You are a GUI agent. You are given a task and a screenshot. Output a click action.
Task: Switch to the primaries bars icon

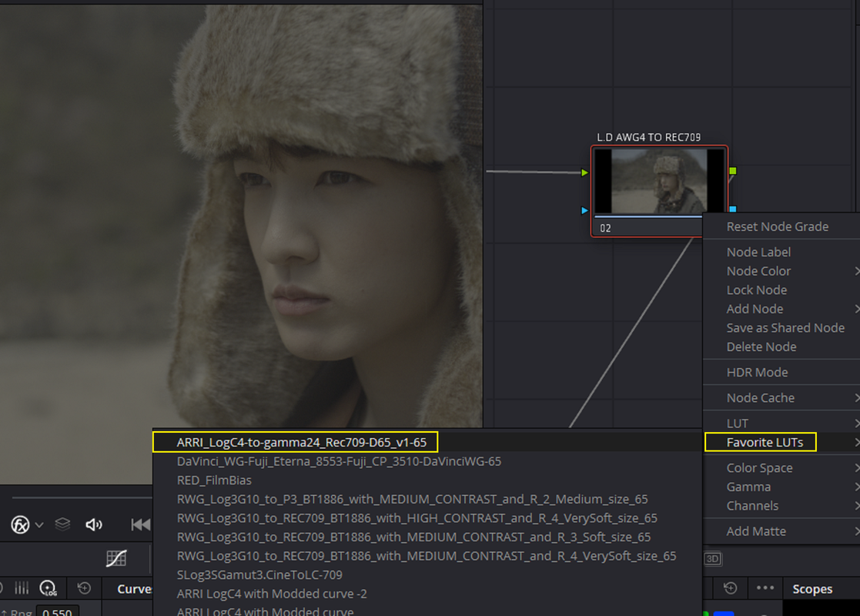22,588
